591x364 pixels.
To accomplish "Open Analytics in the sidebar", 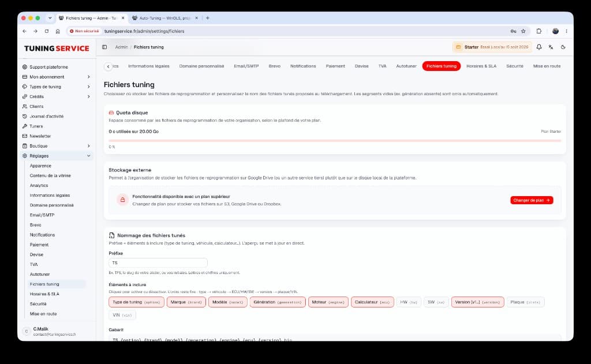I will click(x=39, y=185).
